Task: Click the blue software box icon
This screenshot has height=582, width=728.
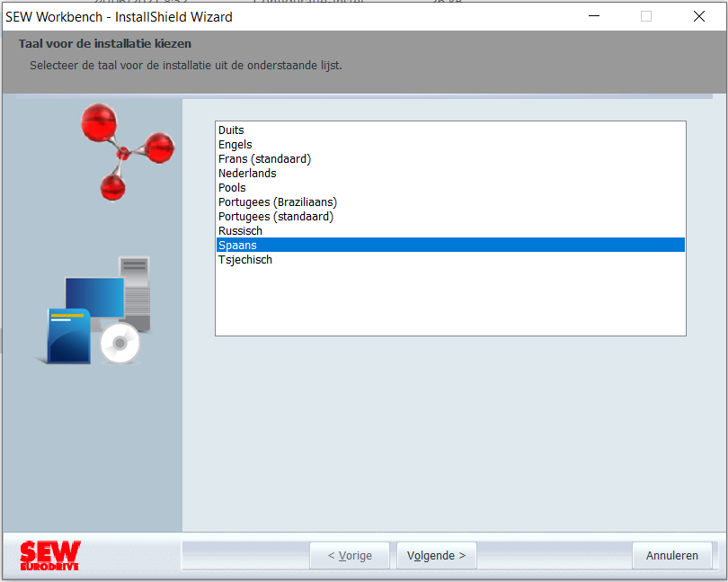Action: pyautogui.click(x=68, y=336)
